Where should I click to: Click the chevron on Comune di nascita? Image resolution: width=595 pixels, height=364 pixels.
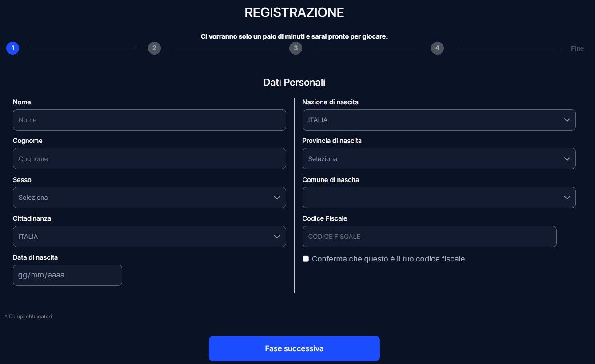(567, 198)
